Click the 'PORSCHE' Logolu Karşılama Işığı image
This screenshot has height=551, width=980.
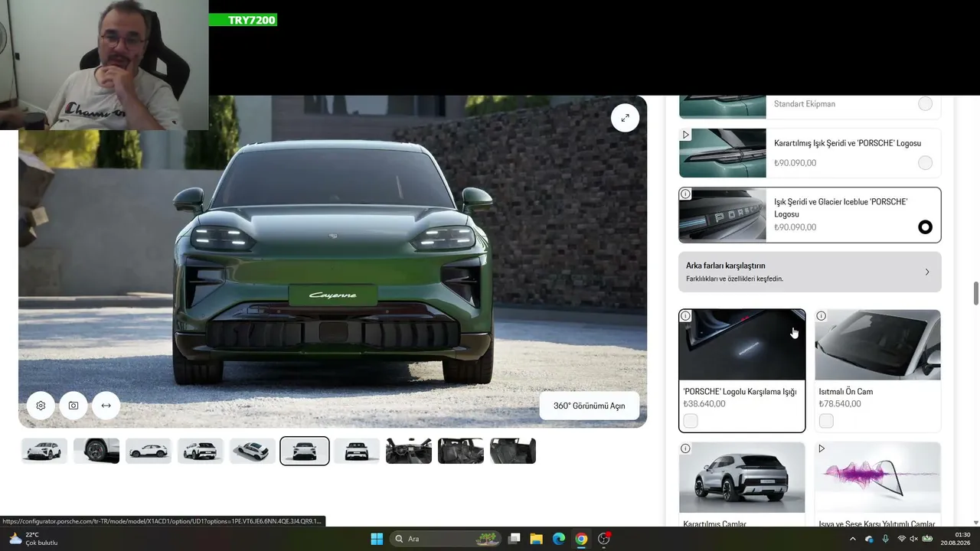[x=742, y=345]
